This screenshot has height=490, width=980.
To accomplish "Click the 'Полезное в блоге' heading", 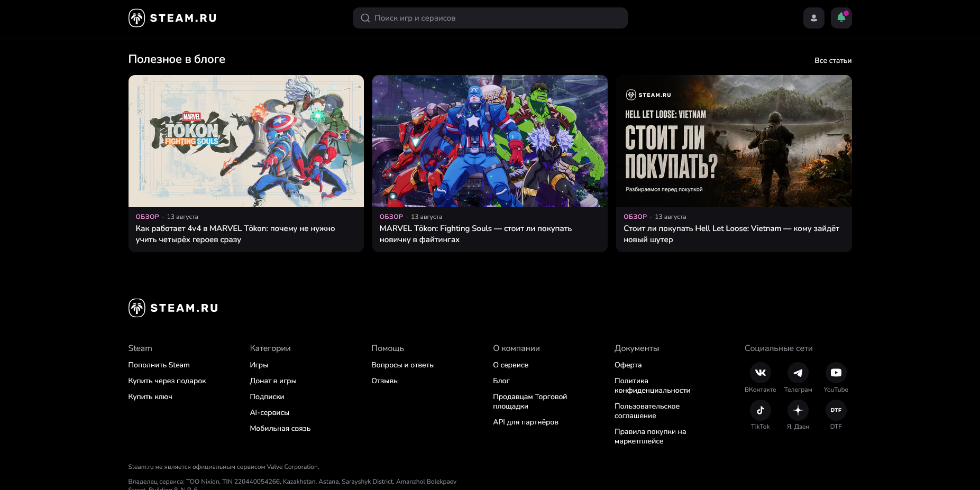I will pyautogui.click(x=177, y=59).
